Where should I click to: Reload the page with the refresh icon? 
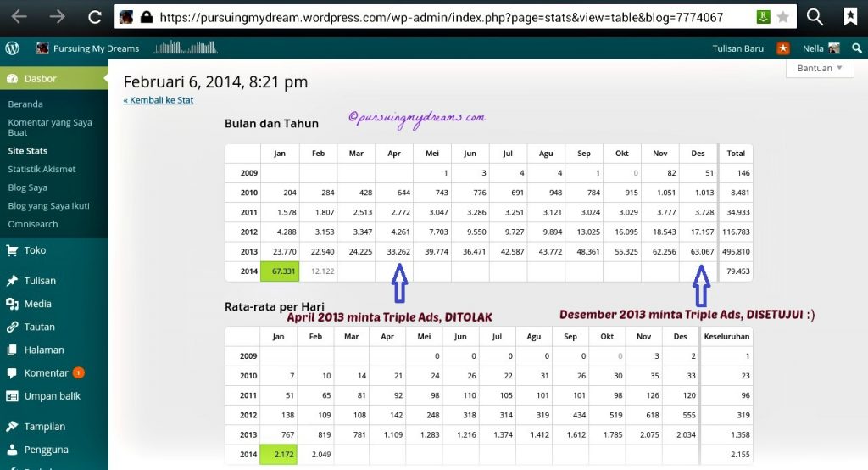[x=95, y=17]
